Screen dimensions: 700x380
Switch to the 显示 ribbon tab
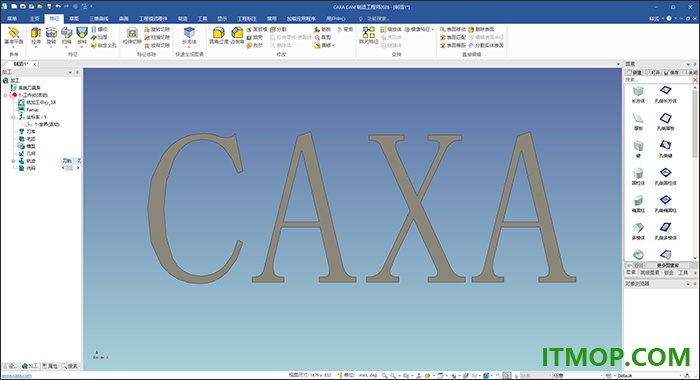coord(222,19)
